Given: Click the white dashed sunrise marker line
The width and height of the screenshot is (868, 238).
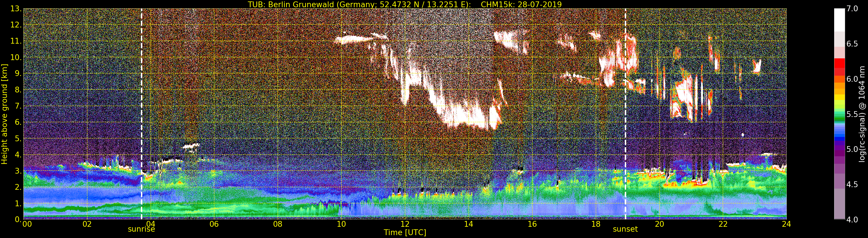Looking at the screenshot, I should coord(141,114).
